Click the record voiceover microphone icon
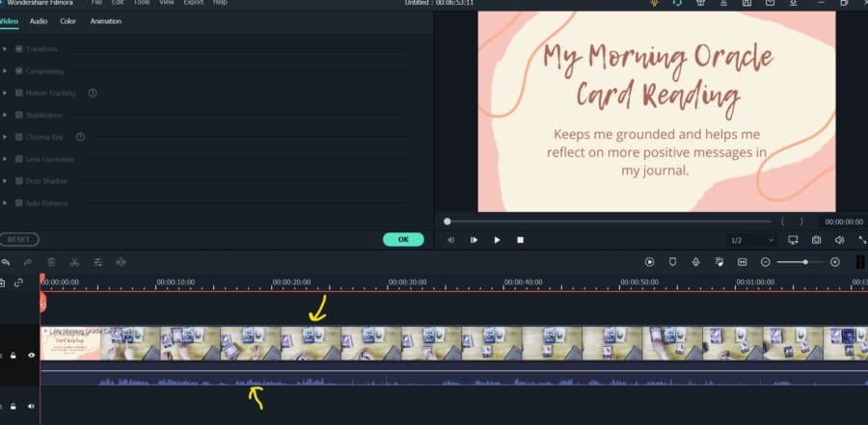 (695, 262)
